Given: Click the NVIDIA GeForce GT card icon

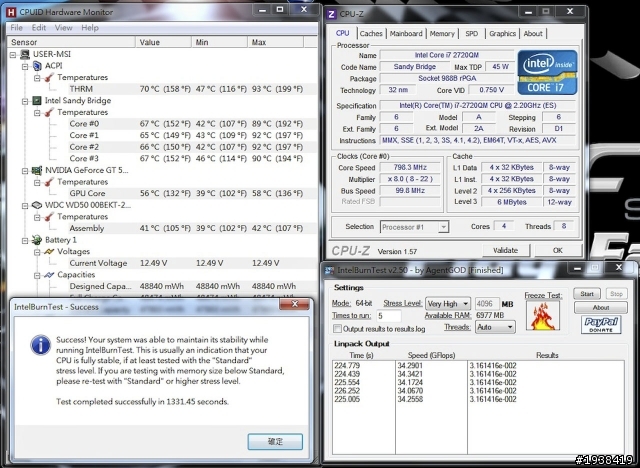Looking at the screenshot, I should click(37, 170).
